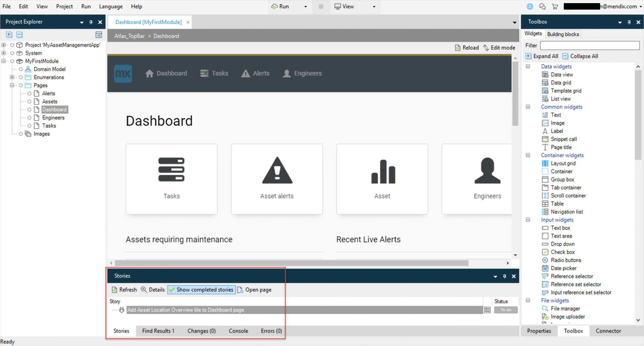The image size is (644, 346).
Task: Pick the Date picker input widget
Action: 563,268
